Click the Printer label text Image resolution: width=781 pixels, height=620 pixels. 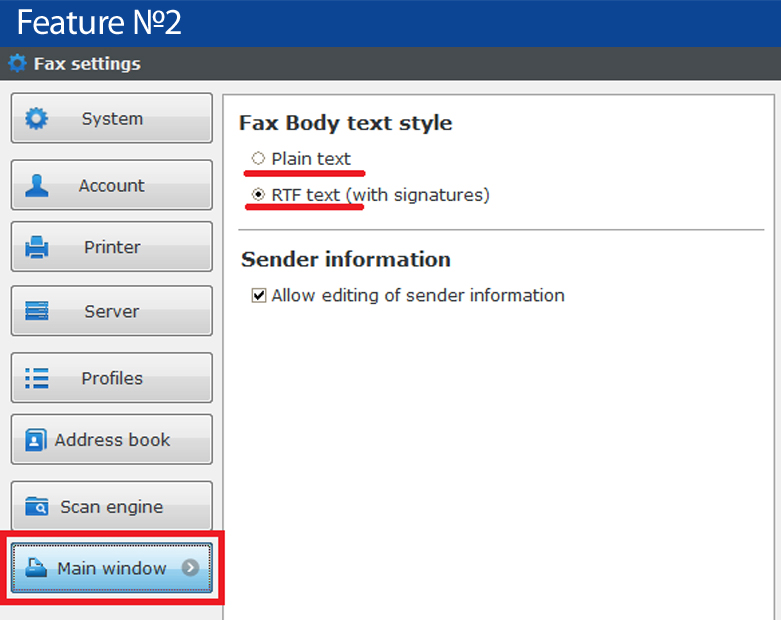[112, 247]
